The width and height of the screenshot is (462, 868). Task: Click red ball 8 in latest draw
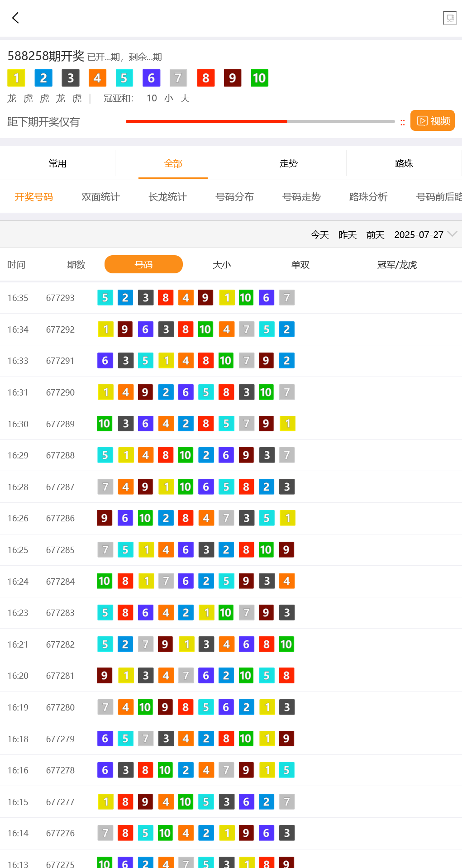point(205,78)
